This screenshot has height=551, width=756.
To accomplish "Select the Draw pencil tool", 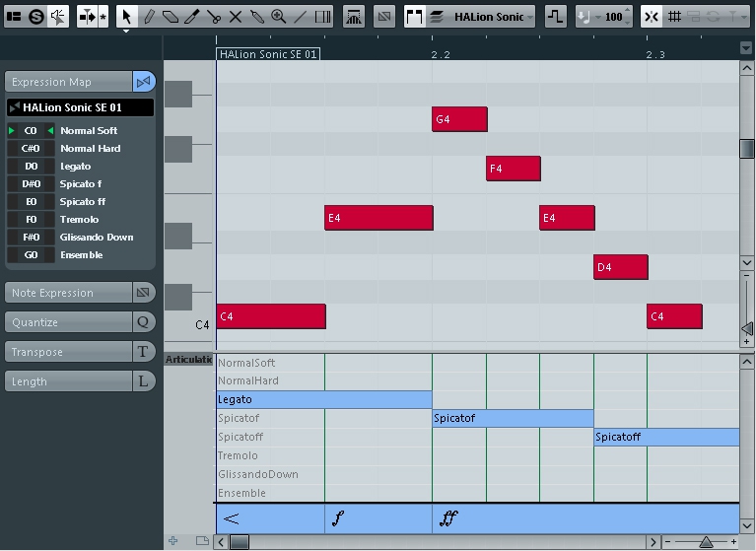I will 149,17.
